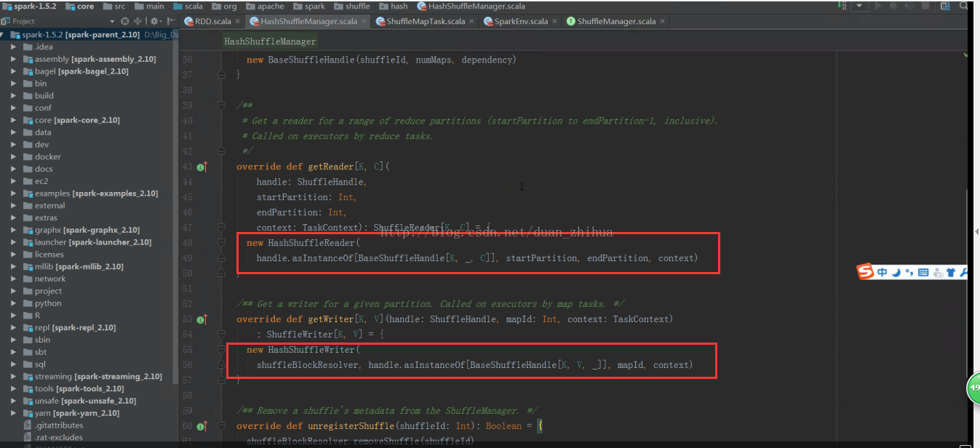This screenshot has width=980, height=448.
Task: Select .gitattributes file in tree
Action: point(58,425)
